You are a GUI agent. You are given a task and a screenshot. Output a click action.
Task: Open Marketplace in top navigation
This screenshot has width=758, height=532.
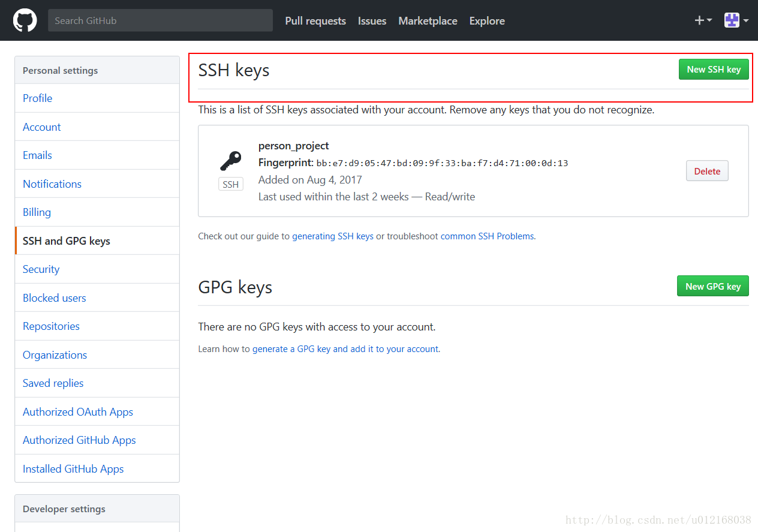pos(428,21)
